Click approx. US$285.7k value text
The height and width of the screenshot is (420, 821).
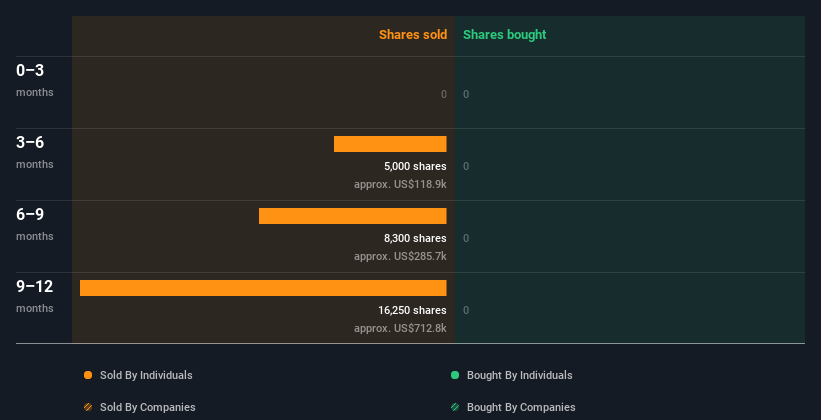click(x=400, y=256)
